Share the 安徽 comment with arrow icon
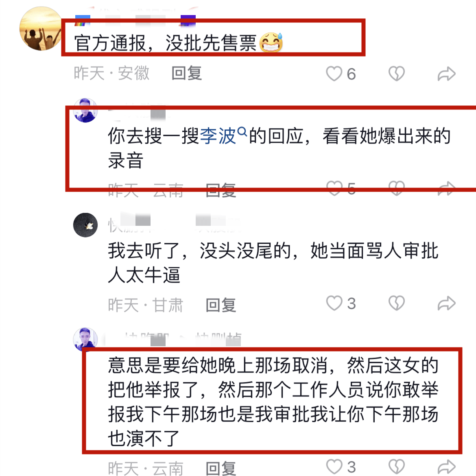 click(447, 74)
